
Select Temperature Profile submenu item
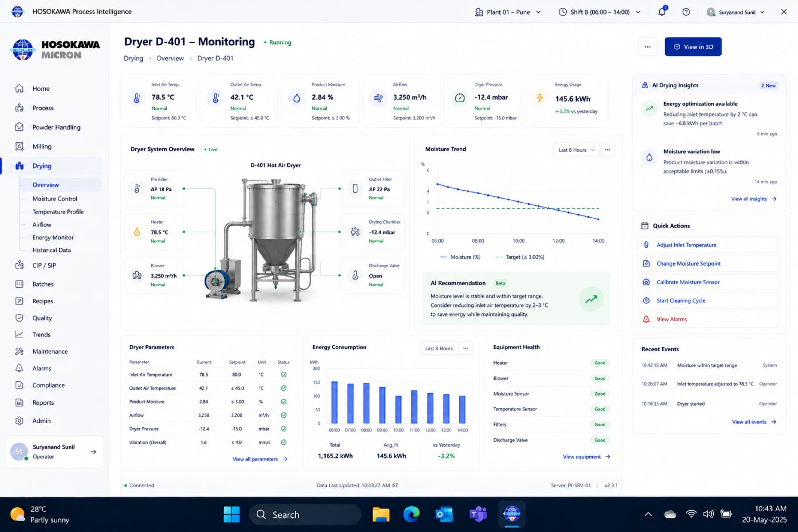point(58,212)
